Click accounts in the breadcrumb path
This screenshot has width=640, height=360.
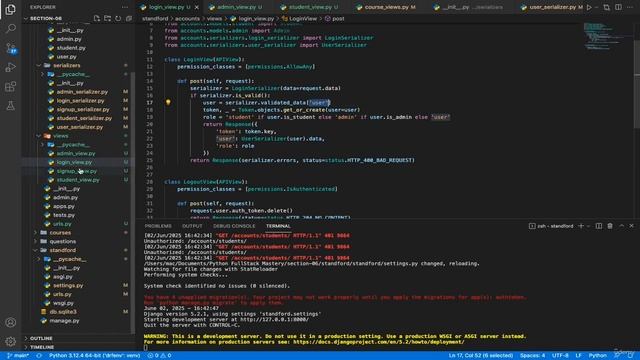pos(187,18)
